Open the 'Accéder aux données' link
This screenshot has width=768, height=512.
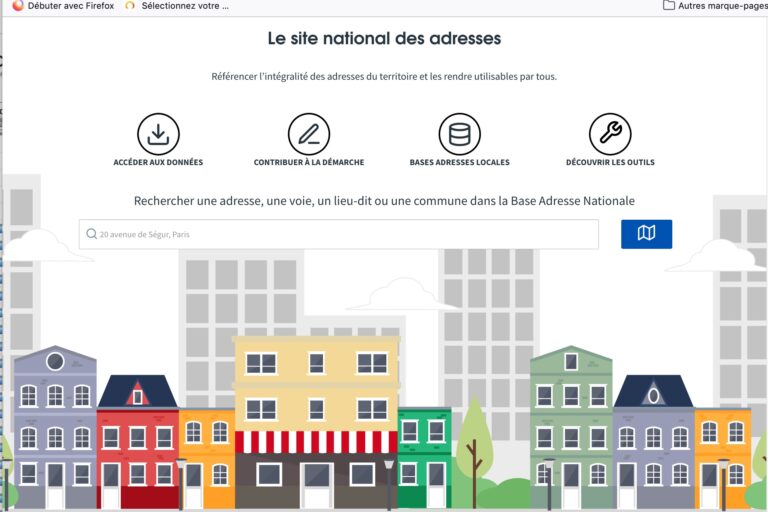point(158,162)
